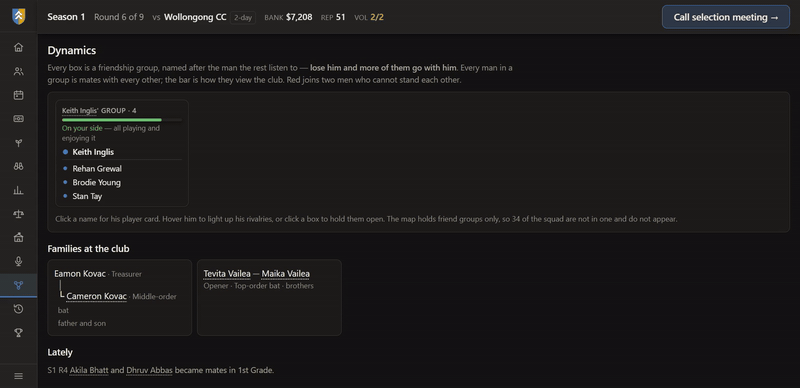The width and height of the screenshot is (800, 388).
Task: Open Stan Tay player card
Action: point(87,196)
